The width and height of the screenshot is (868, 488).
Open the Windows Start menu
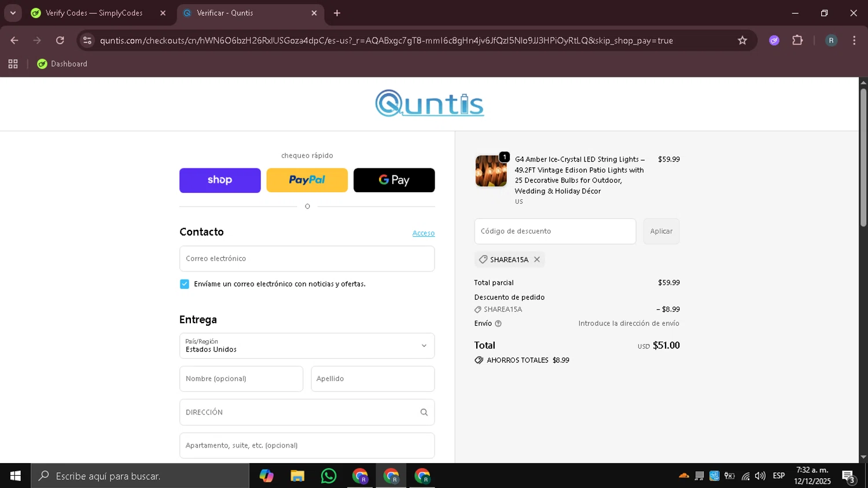[15, 476]
